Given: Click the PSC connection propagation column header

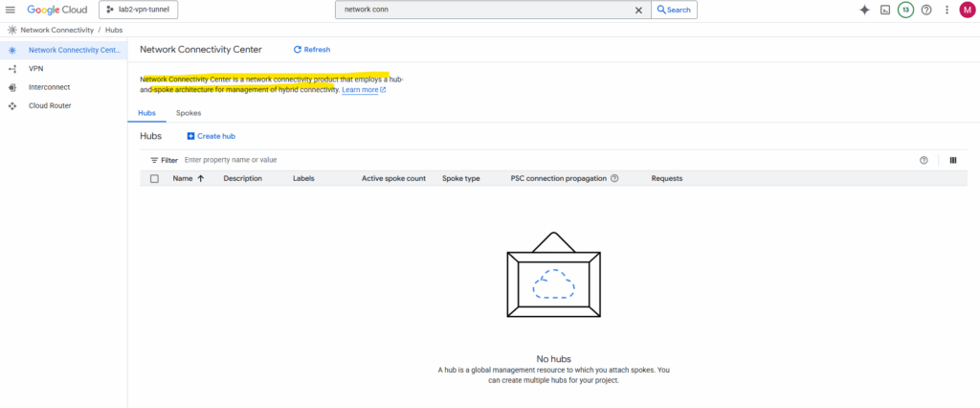Looking at the screenshot, I should [x=559, y=178].
